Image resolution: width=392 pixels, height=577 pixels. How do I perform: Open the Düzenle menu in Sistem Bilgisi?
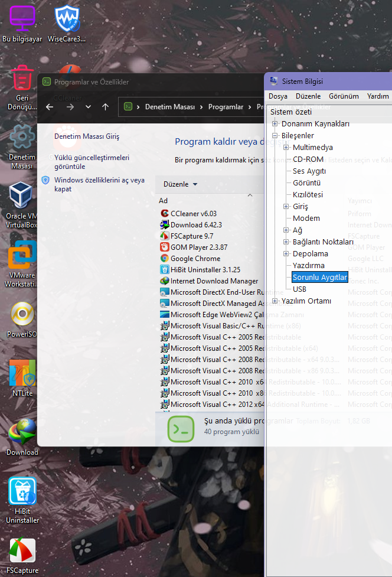point(308,96)
